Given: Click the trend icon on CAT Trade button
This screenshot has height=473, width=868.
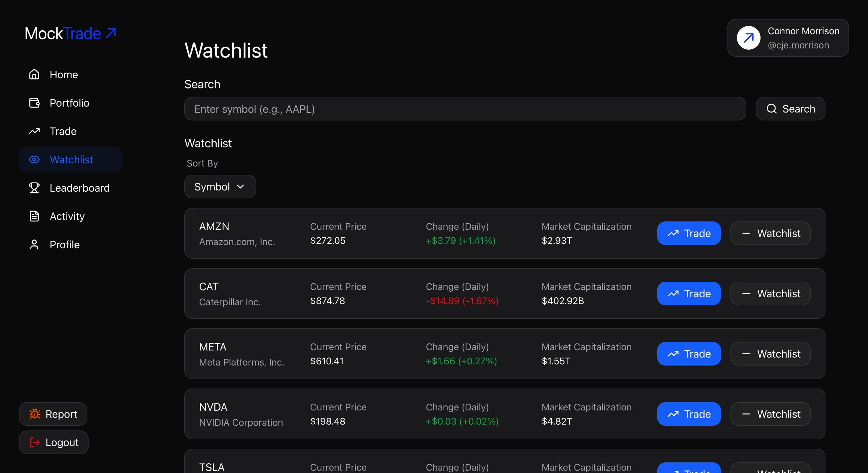Looking at the screenshot, I should coord(673,293).
